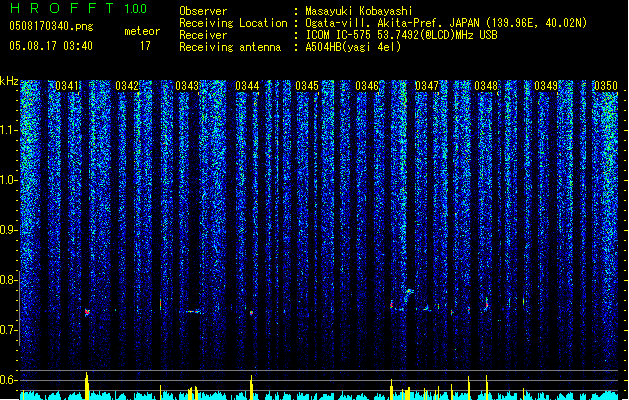
Task: Click the 0342 time marker
Action: pos(127,86)
